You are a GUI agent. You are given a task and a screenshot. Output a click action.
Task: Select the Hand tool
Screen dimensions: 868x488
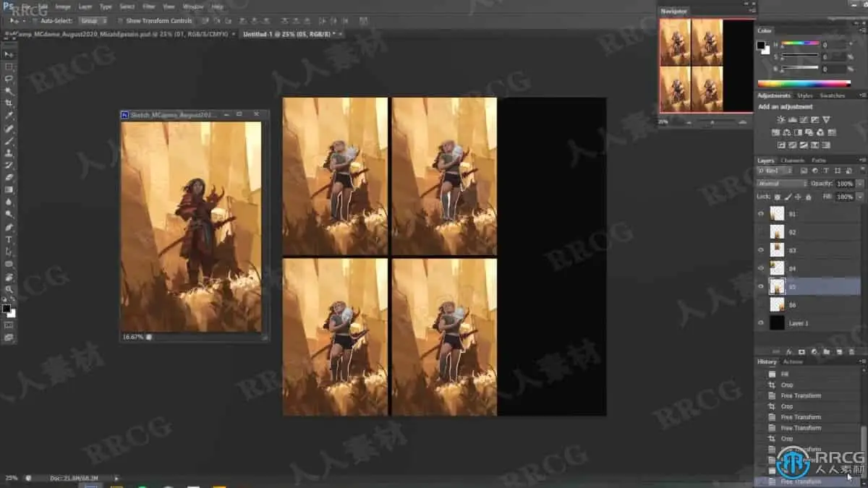point(9,276)
